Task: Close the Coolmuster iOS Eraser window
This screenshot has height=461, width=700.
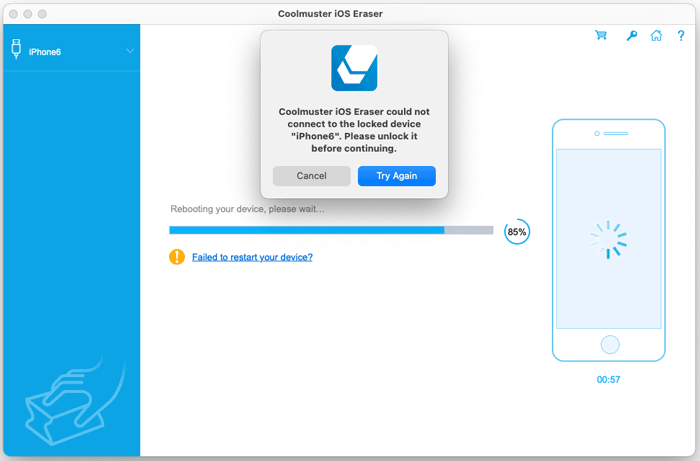Action: (x=11, y=14)
